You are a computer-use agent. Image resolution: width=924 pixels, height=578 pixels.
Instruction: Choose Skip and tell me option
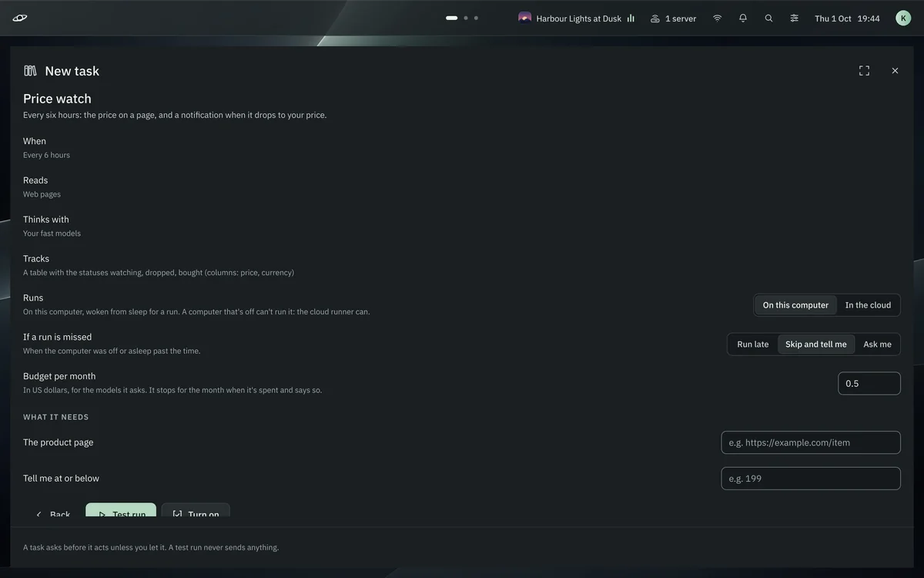816,344
